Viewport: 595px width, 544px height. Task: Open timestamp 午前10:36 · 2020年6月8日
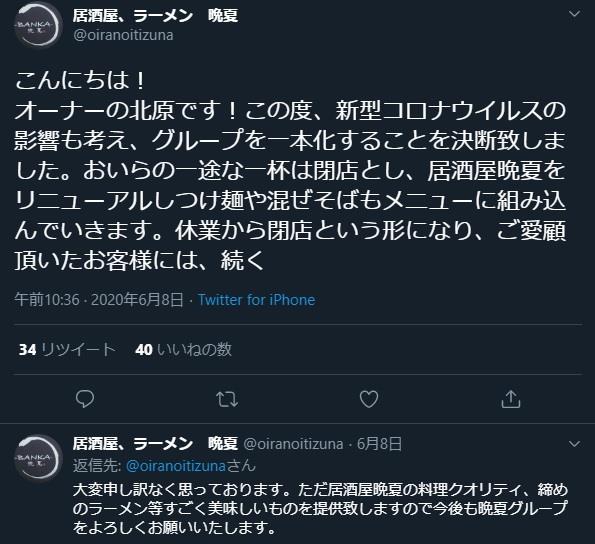point(99,300)
